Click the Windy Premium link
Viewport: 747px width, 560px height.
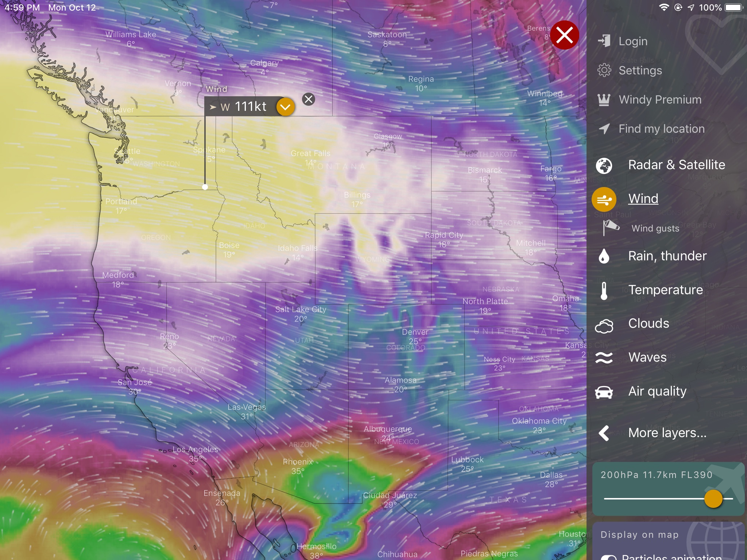(660, 100)
